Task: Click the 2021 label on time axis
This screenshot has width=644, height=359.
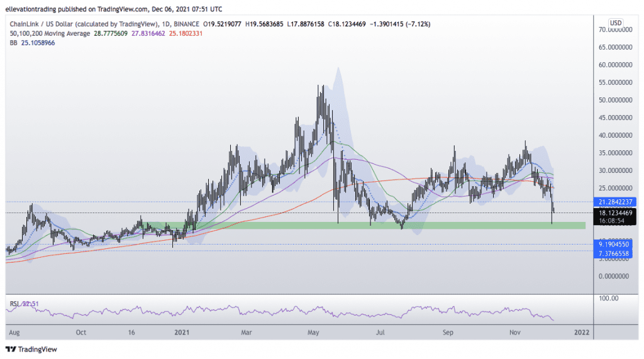Action: [182, 333]
